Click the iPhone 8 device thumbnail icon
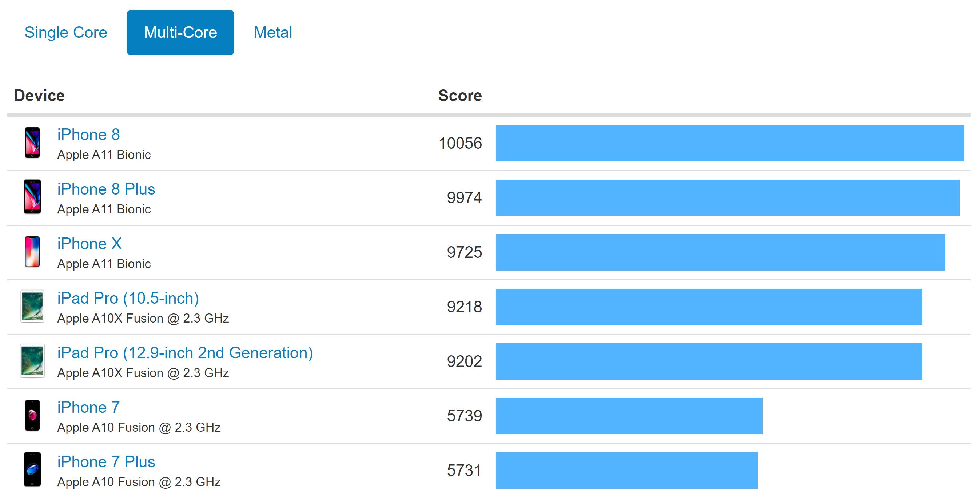The width and height of the screenshot is (980, 496). [32, 143]
